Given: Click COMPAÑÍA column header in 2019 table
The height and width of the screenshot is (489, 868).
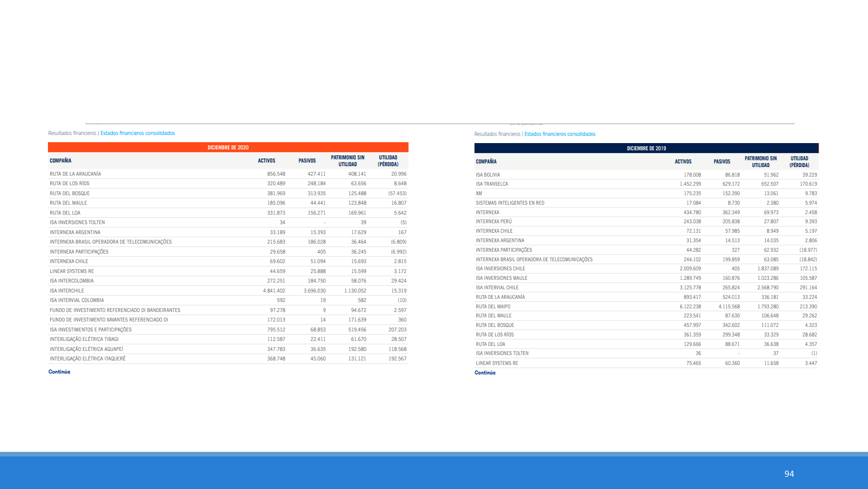Looking at the screenshot, I should coord(486,162).
